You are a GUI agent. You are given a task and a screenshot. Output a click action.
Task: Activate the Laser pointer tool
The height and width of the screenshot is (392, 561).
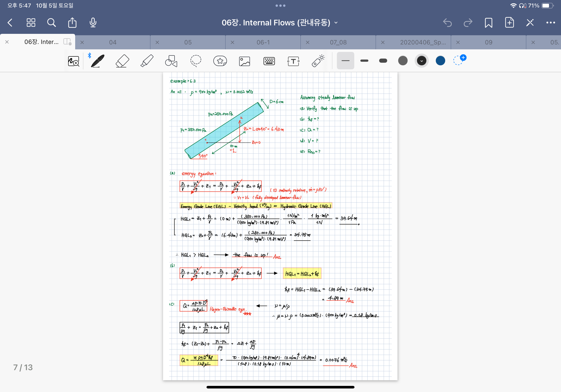coord(318,61)
